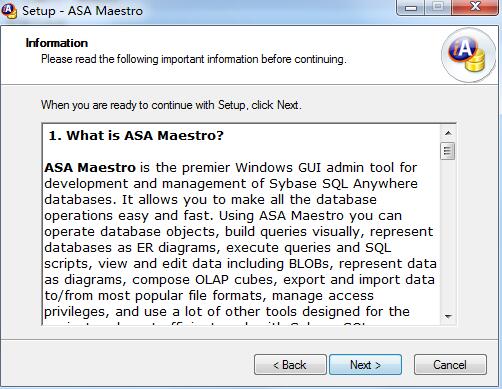Click the 'Sybase SQL Anywhere' text in description

tap(343, 184)
